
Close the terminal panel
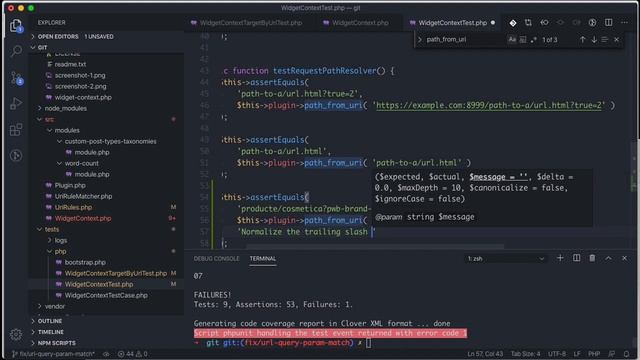624,258
